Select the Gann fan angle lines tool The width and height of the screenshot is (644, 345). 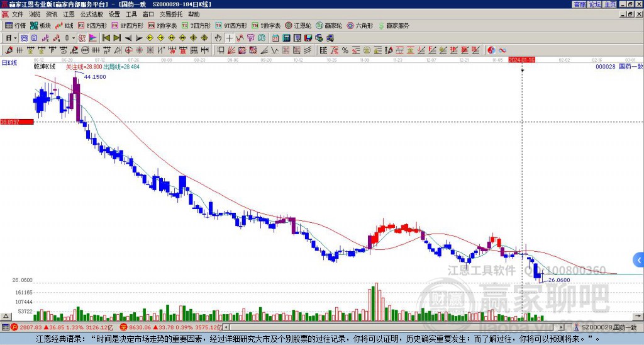pyautogui.click(x=231, y=50)
